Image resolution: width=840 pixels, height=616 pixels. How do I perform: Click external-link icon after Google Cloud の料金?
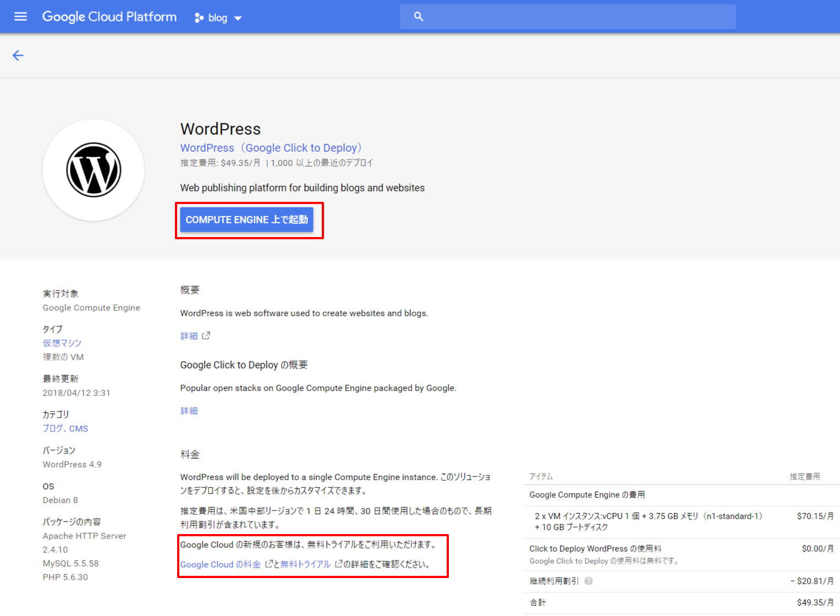pyautogui.click(x=269, y=564)
